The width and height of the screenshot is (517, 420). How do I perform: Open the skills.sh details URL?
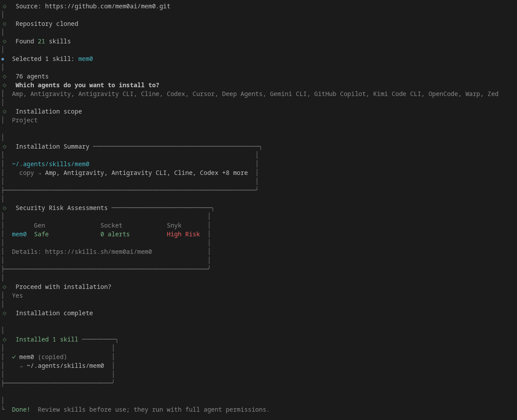98,252
